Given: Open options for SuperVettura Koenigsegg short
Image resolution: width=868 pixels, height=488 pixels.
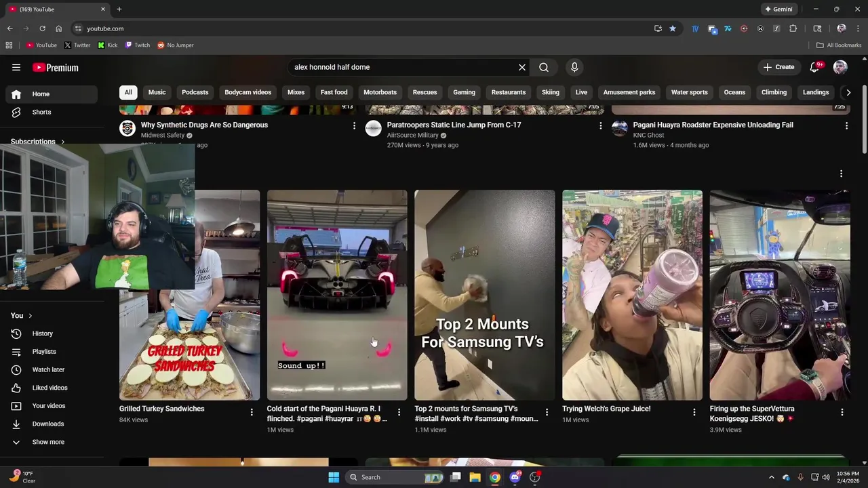Looking at the screenshot, I should click(842, 412).
